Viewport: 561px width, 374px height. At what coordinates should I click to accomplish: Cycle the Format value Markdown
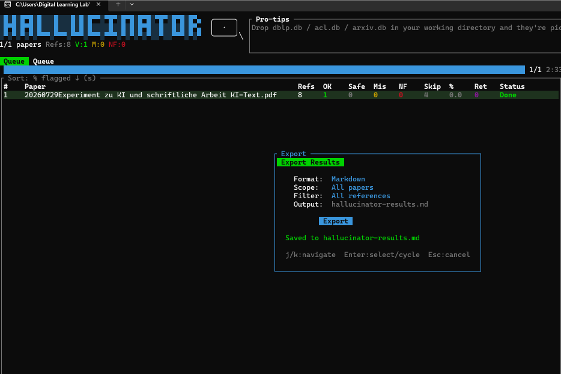(x=348, y=179)
